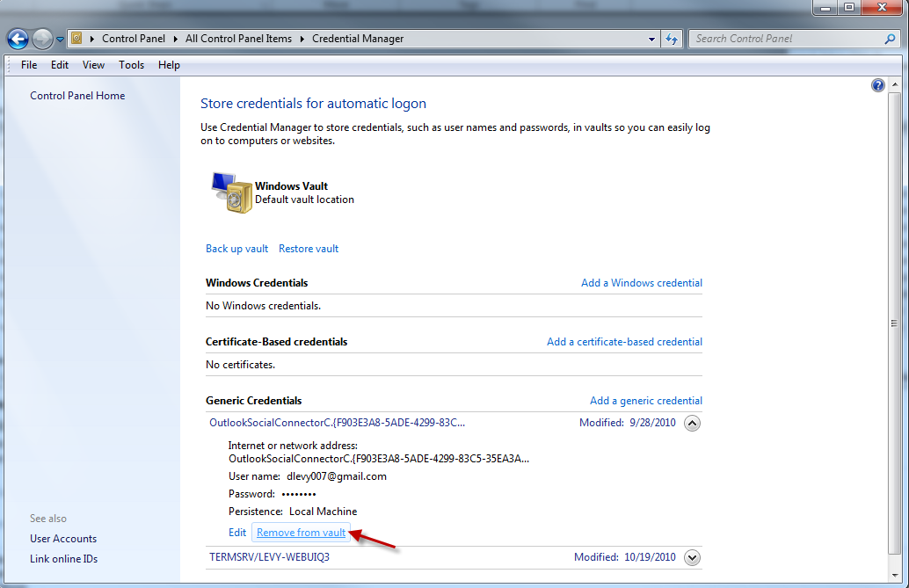The width and height of the screenshot is (909, 588).
Task: Expand the TERMSRV/LEVY-WEBUIQ3 credential details
Action: click(692, 557)
